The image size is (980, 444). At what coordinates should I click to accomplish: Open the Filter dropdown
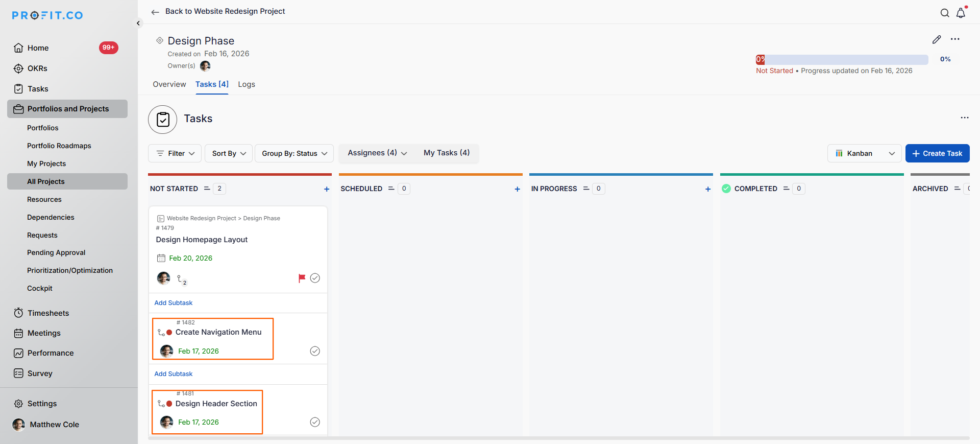click(175, 153)
